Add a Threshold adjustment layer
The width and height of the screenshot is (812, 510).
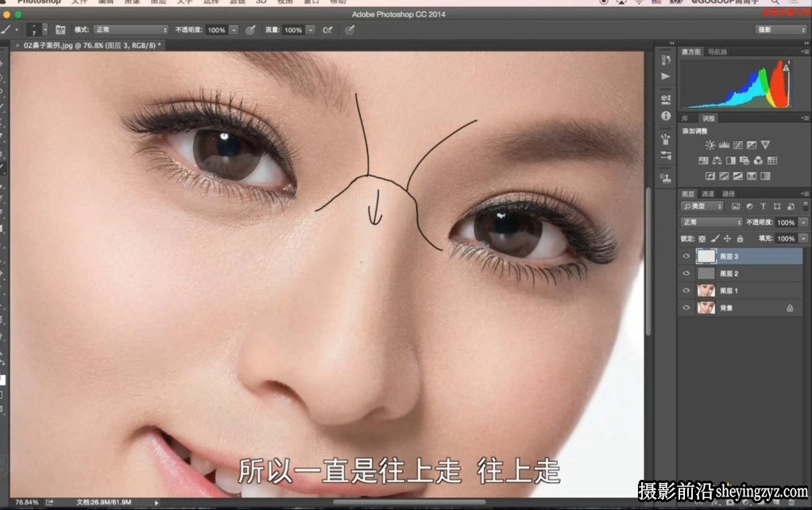coord(738,176)
